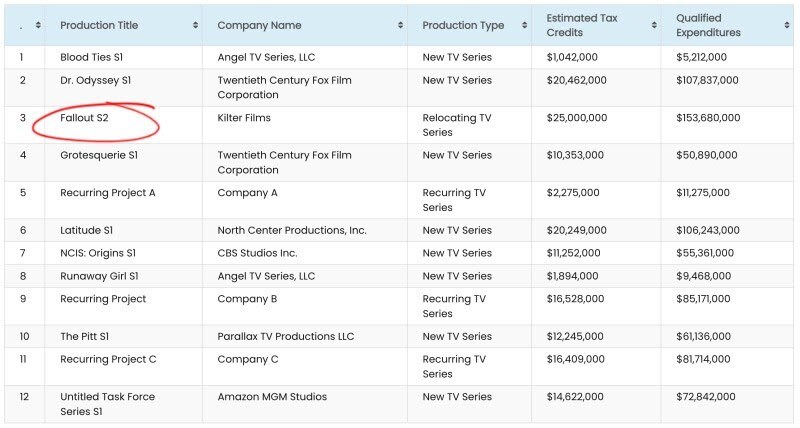Image resolution: width=800 pixels, height=428 pixels.
Task: Select the circled Fallout S2 title
Action: click(84, 118)
